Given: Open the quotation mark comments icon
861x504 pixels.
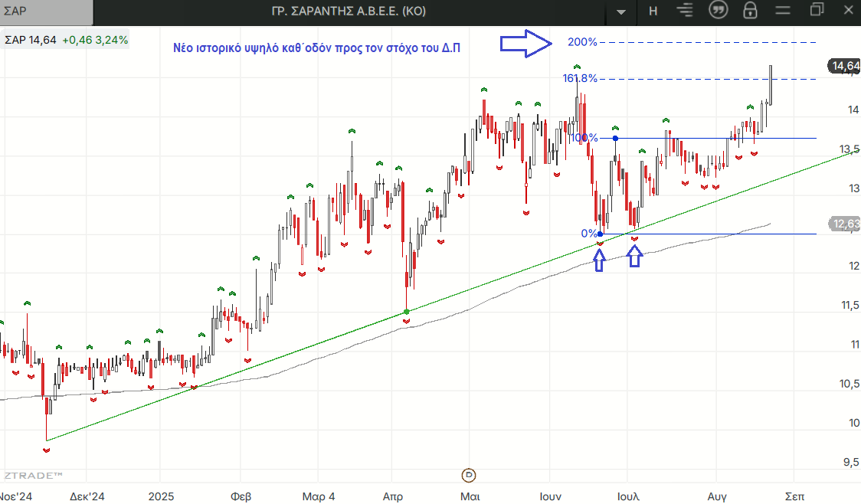Looking at the screenshot, I should [719, 10].
